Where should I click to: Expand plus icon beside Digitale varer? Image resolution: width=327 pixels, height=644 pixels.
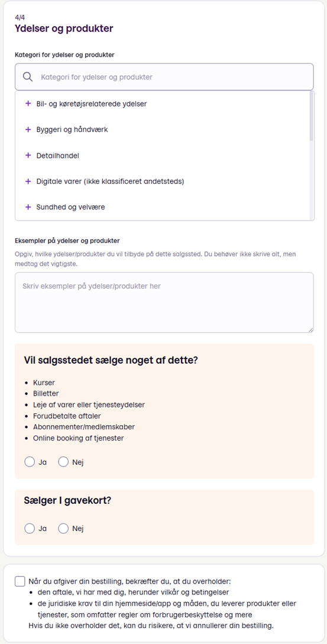tap(28, 181)
